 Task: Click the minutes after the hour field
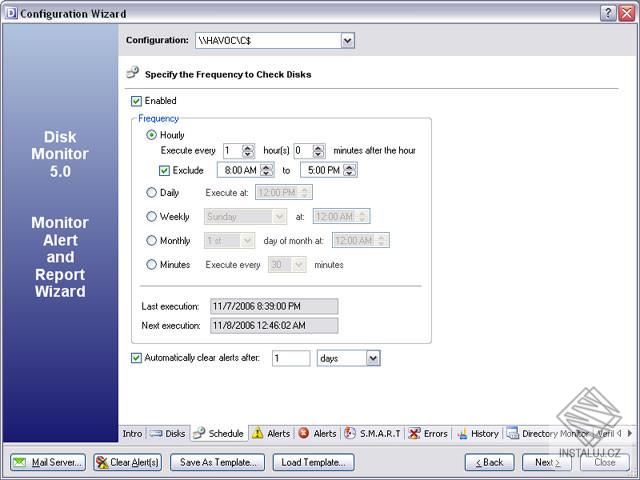(304, 151)
